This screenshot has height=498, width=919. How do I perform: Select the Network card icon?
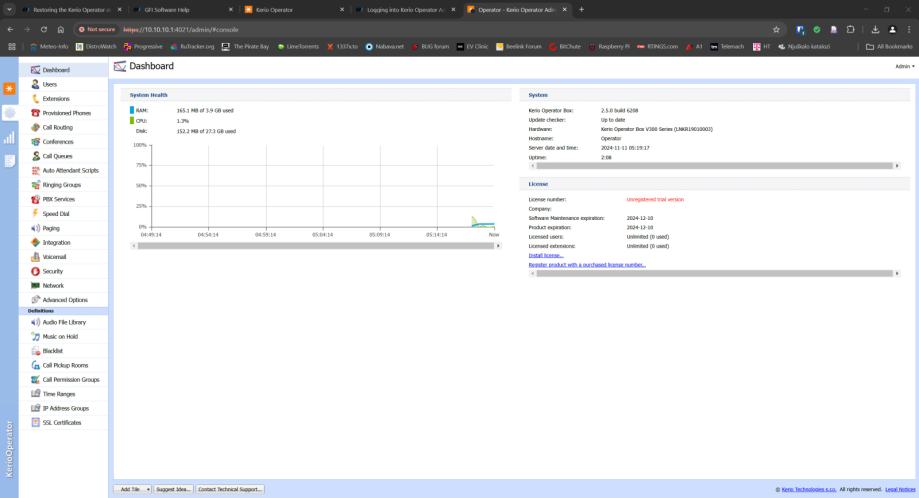coord(35,285)
